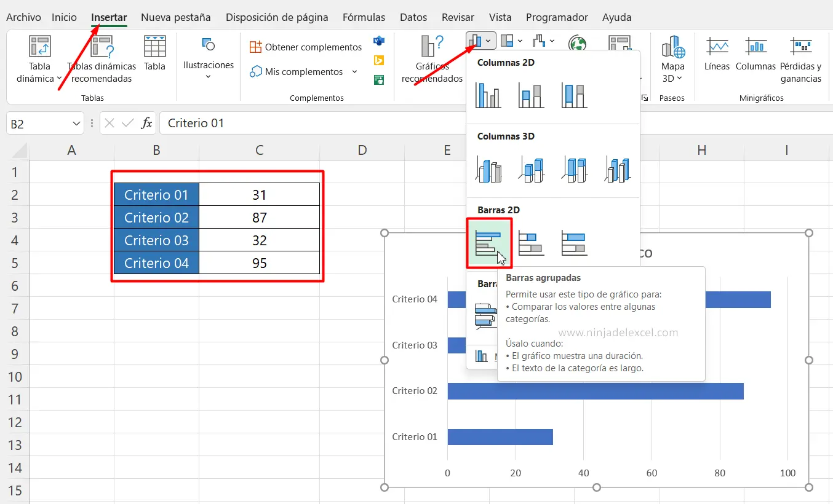The height and width of the screenshot is (504, 833).
Task: Click the People Graph add-in icon
Action: 379,79
